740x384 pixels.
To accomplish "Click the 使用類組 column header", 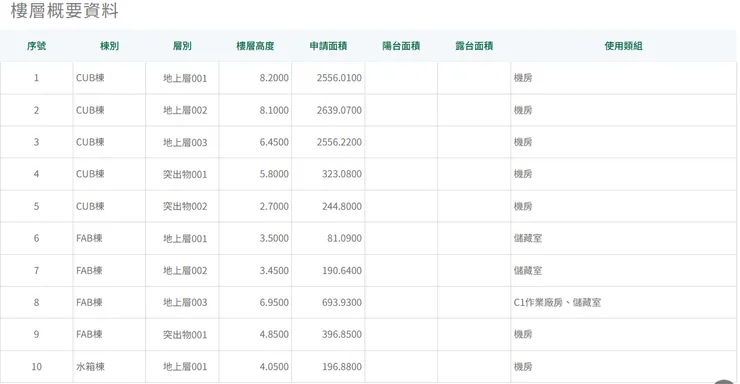I will 623,46.
